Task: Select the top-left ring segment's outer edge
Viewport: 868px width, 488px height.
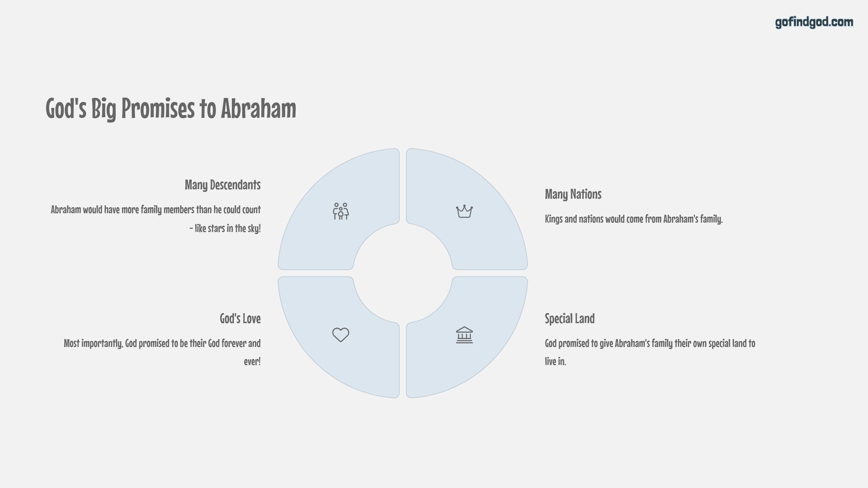Action: point(314,185)
